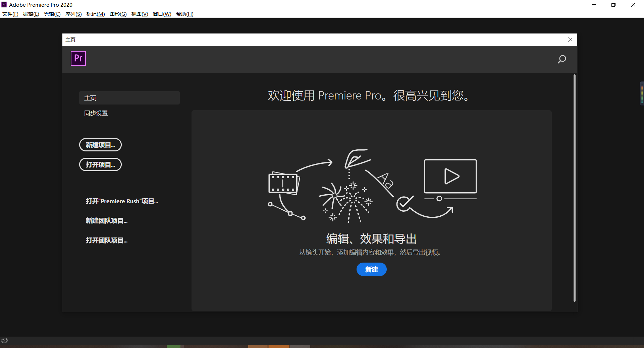Open the 文件(F) menu
The image size is (644, 348).
(x=10, y=14)
